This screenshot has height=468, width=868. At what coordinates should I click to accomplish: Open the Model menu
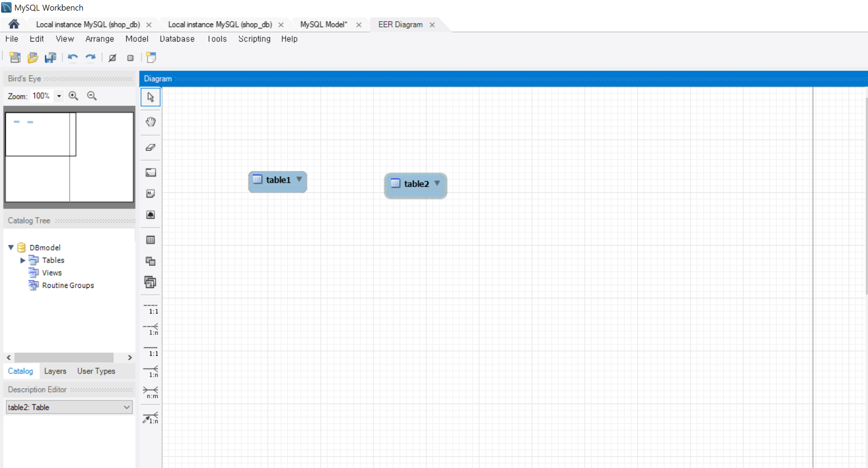click(137, 39)
